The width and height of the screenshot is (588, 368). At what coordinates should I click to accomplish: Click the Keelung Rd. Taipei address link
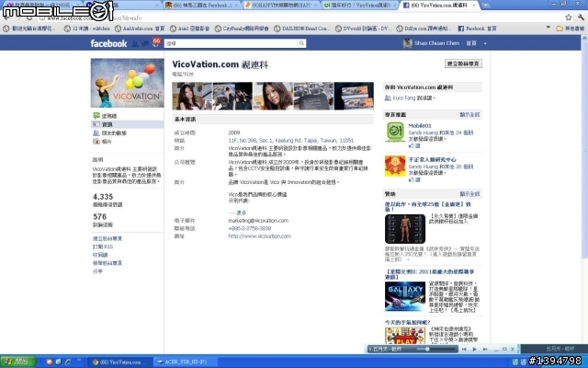coord(290,141)
